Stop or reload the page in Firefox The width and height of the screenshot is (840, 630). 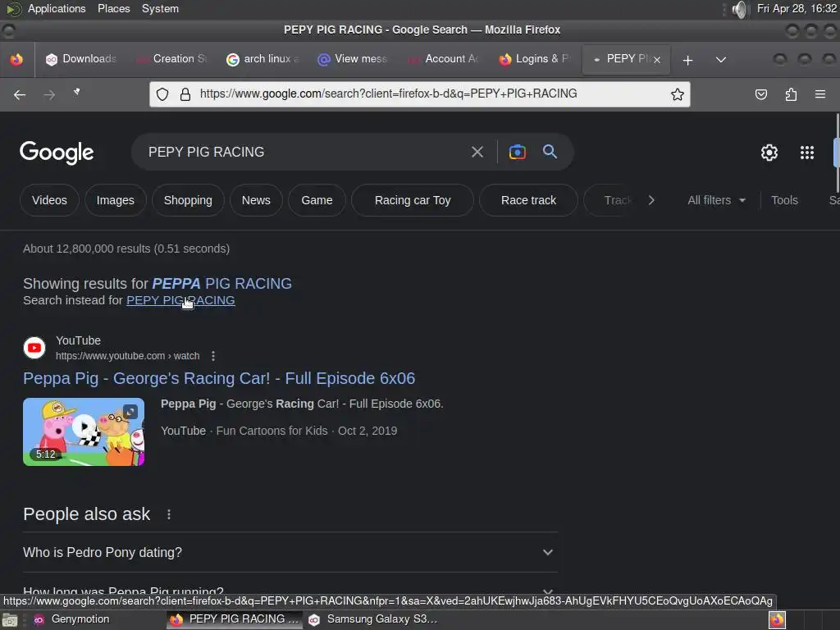pyautogui.click(x=77, y=93)
